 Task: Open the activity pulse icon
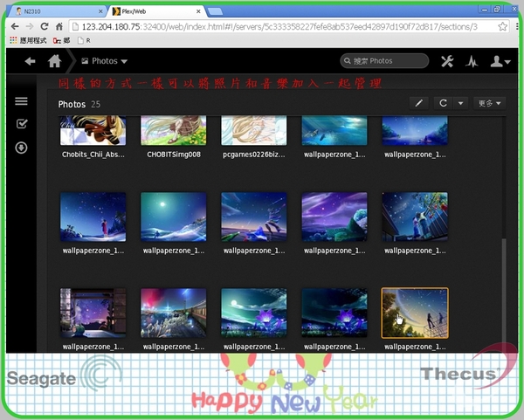472,61
